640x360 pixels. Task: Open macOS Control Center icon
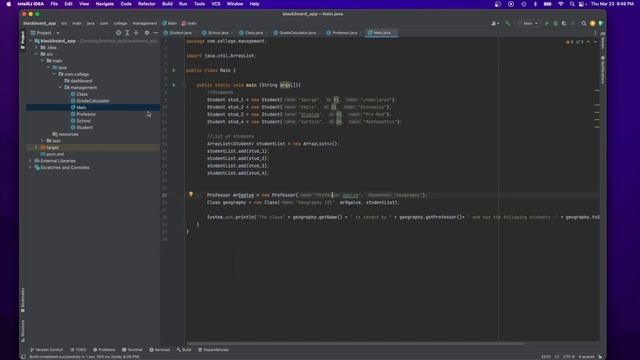582,4
